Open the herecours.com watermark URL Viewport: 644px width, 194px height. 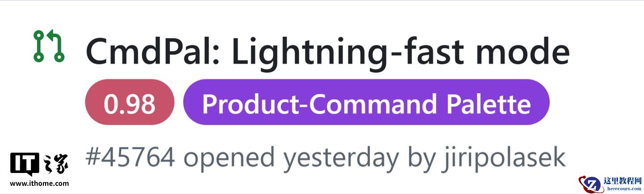[623, 189]
